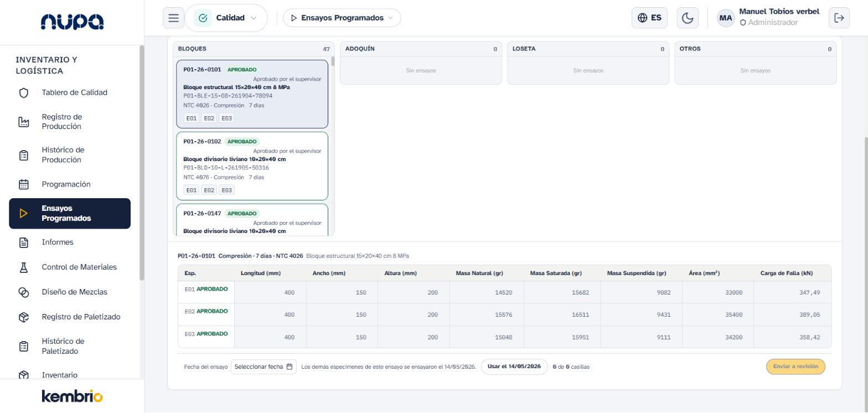Viewport: 868px width, 413px height.
Task: Click specimen chip E03 on card P01-26-0102
Action: (226, 190)
